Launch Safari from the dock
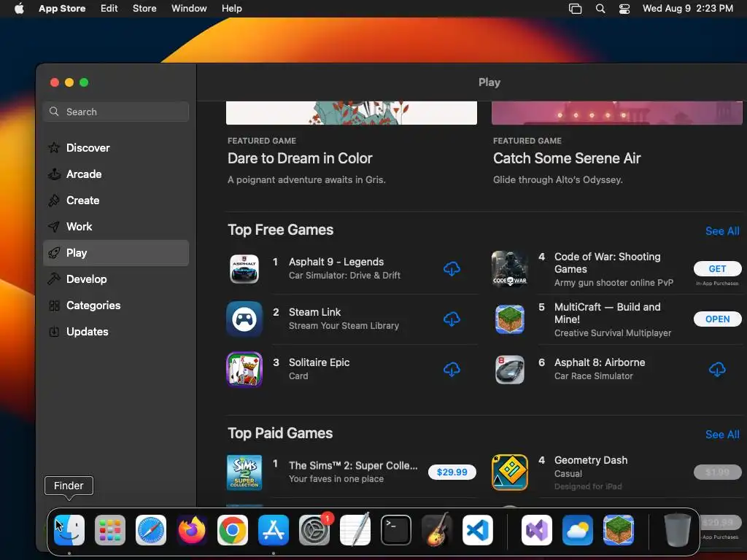Image resolution: width=747 pixels, height=560 pixels. (151, 529)
